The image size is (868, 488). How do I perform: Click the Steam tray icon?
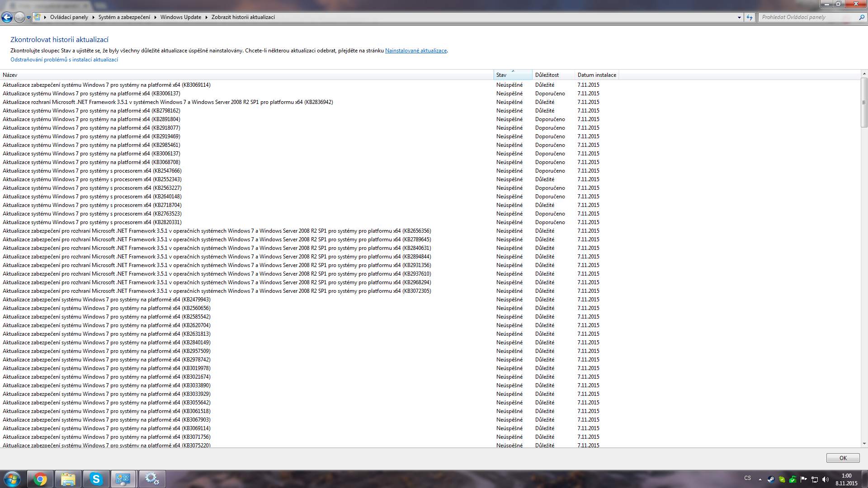771,479
